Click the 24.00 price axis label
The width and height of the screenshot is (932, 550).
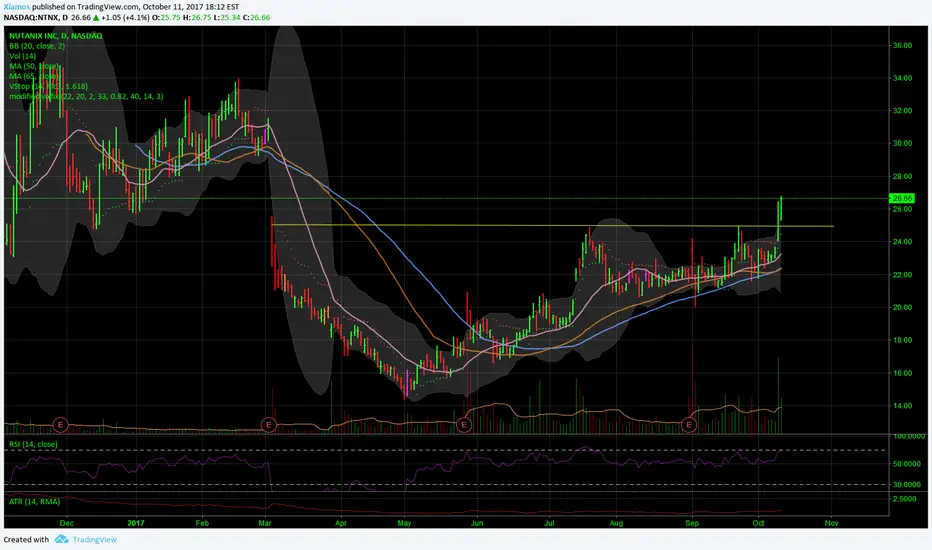pyautogui.click(x=902, y=242)
